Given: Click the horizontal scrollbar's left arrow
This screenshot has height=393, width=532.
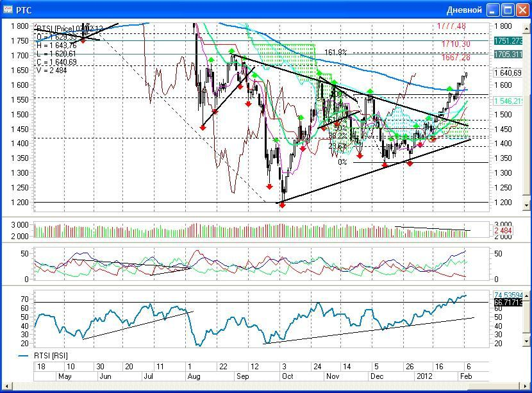Looking at the screenshot, I should click(6, 386).
